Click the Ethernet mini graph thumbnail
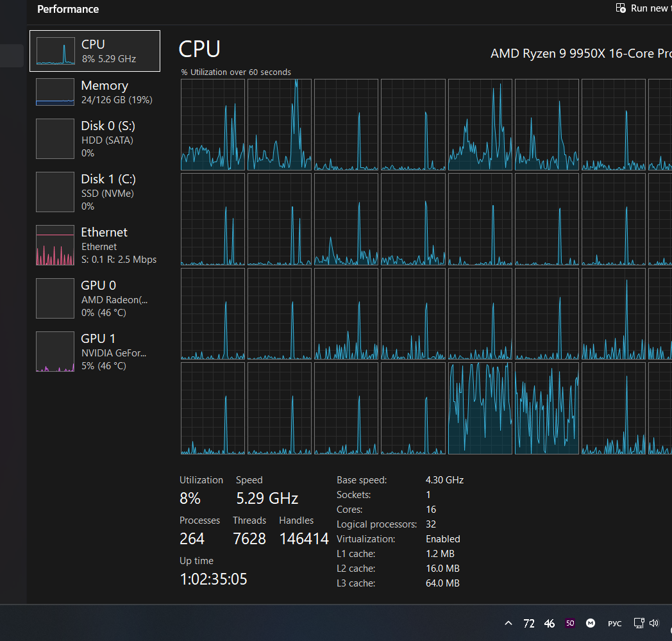The width and height of the screenshot is (672, 641). (55, 245)
